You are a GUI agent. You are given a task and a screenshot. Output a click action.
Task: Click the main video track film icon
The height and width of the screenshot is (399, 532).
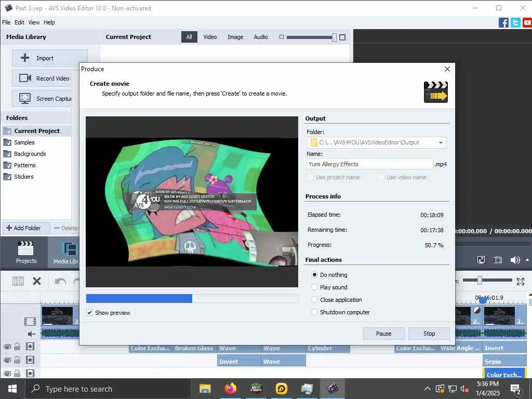(30, 321)
